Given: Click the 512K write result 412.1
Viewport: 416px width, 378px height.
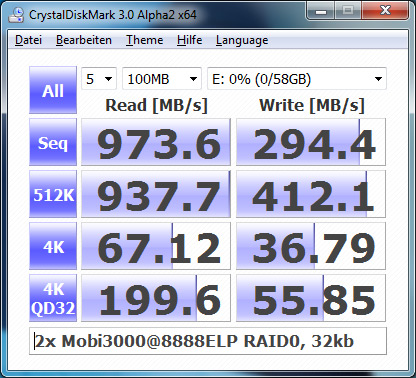Looking at the screenshot, I should click(x=311, y=194).
